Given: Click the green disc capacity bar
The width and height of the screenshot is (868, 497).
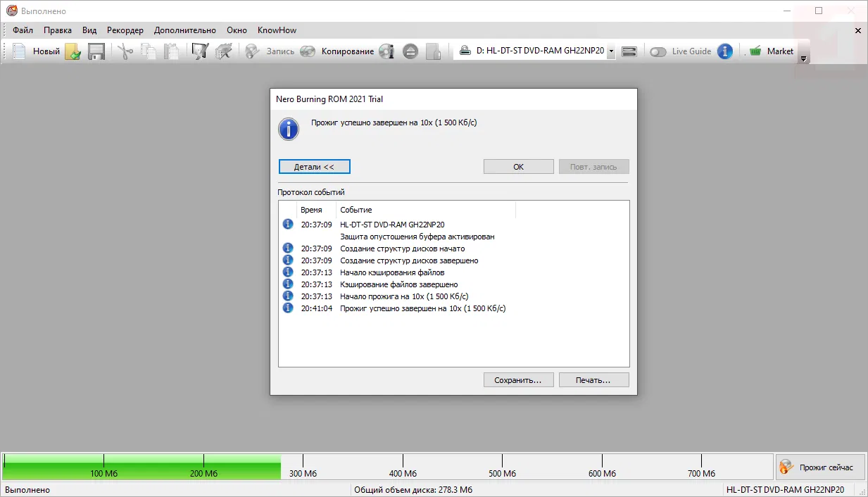Looking at the screenshot, I should point(142,467).
